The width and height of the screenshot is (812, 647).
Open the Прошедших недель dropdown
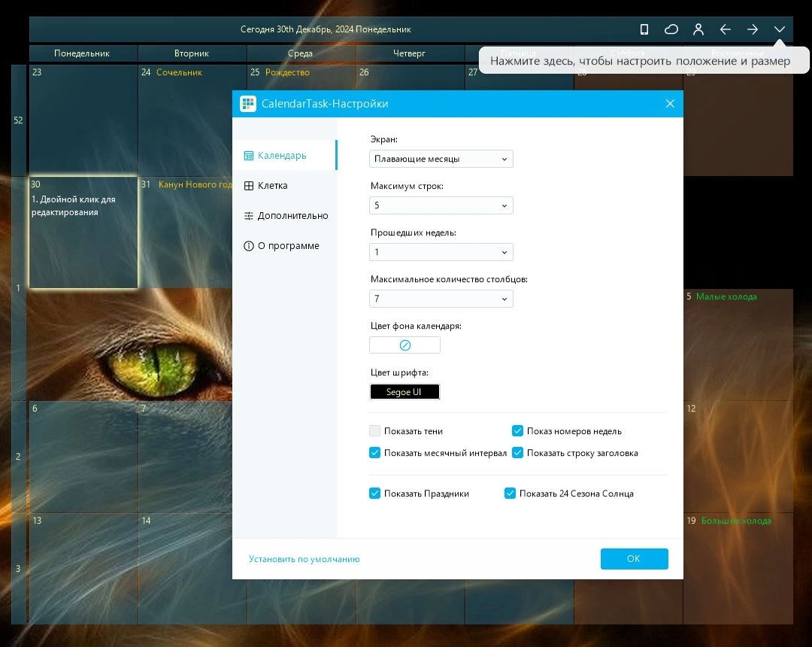pos(441,252)
